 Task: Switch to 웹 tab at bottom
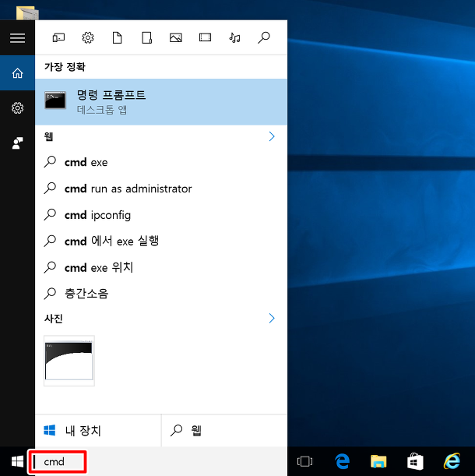point(224,431)
